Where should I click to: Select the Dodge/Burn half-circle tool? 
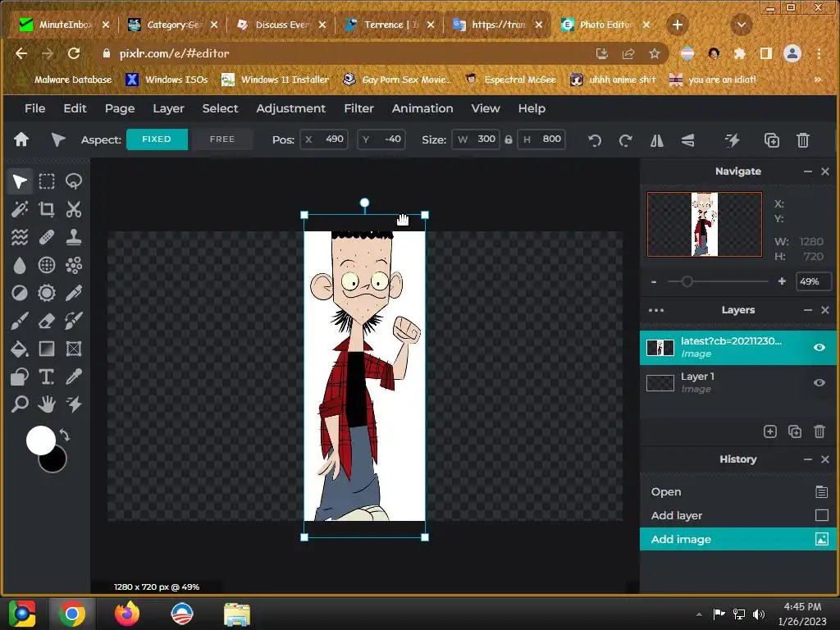tap(20, 293)
